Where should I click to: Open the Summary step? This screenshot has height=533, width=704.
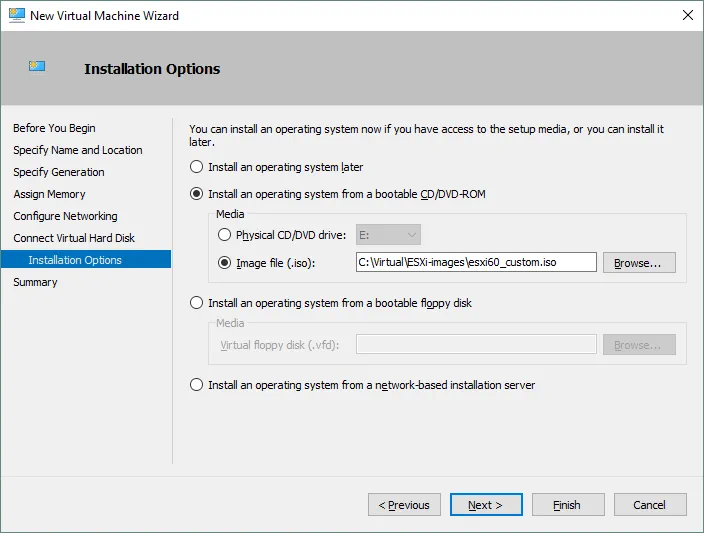[x=35, y=282]
